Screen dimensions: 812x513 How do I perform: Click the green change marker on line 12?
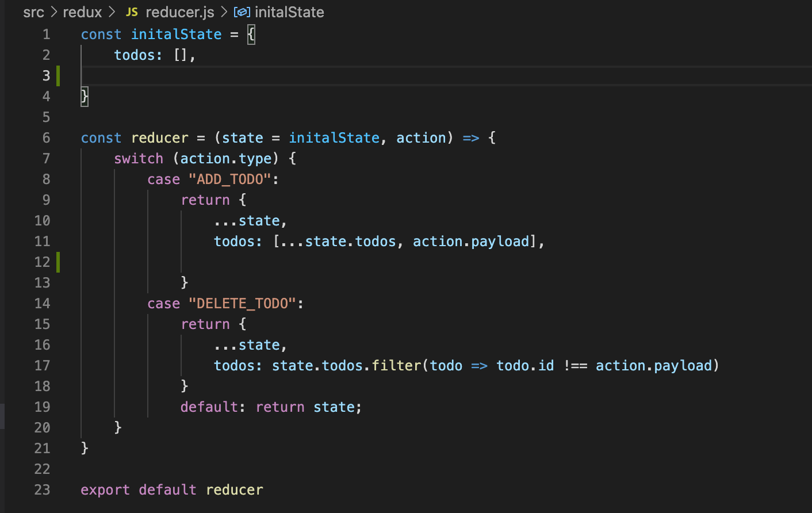pos(58,262)
